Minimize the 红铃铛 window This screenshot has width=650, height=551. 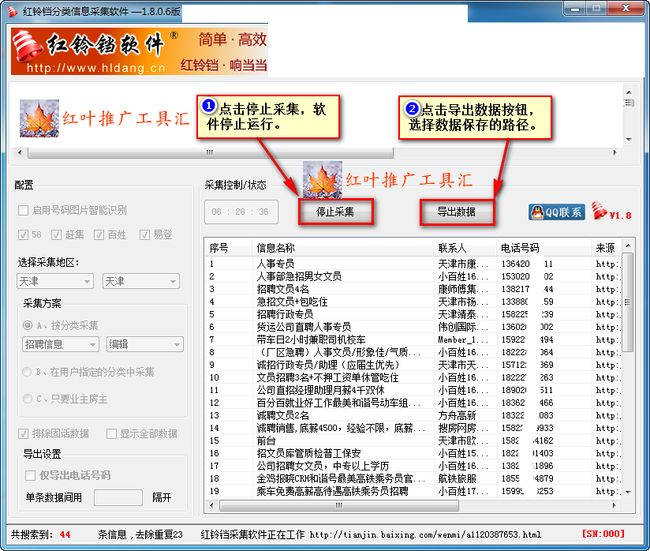(575, 9)
